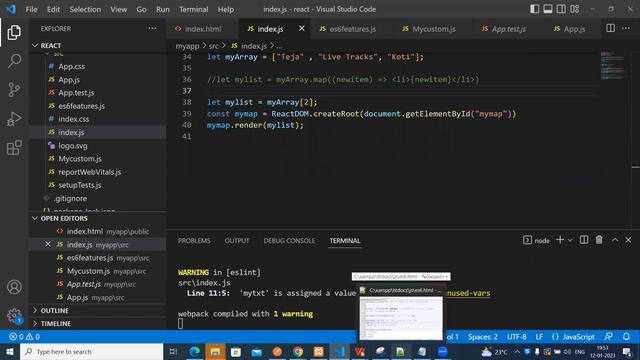The width and height of the screenshot is (640, 360).
Task: Open Microsoft Edge from taskbar
Action: coord(195,351)
